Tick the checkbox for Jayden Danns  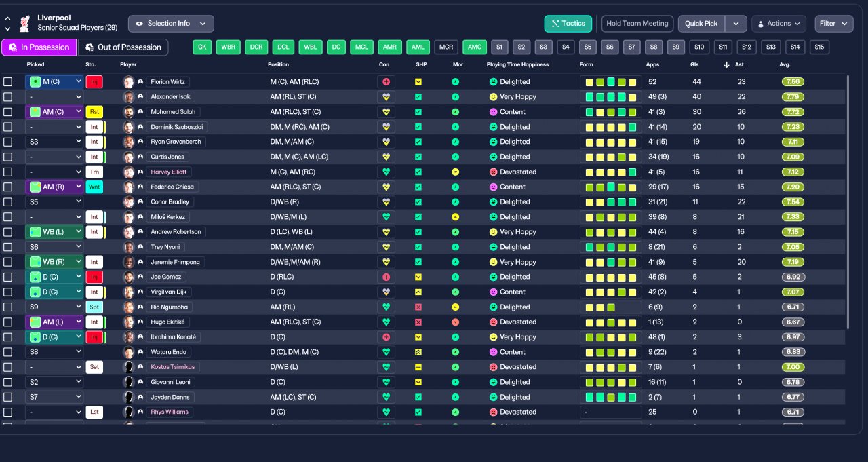pos(7,397)
